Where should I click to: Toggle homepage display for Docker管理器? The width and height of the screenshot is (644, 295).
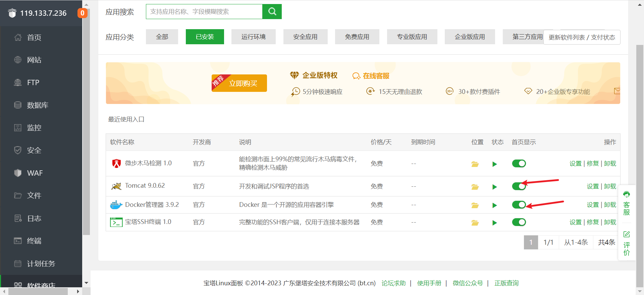[x=519, y=205]
